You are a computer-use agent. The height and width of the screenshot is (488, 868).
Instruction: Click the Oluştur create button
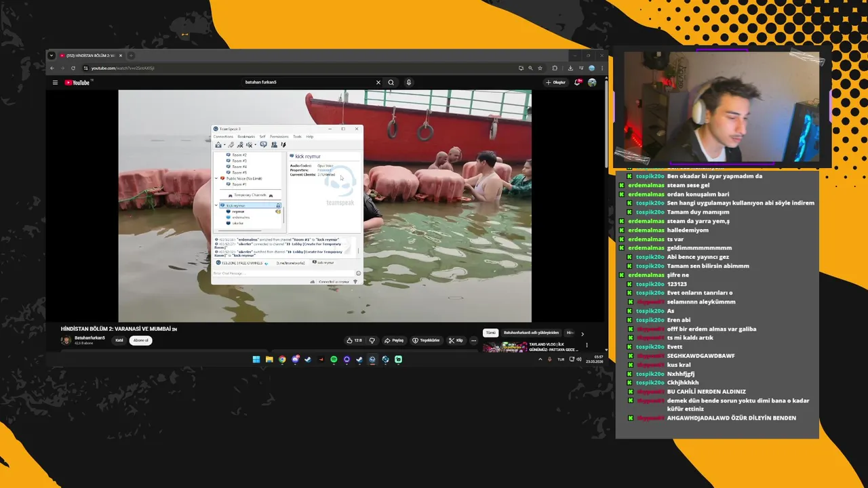(x=556, y=83)
